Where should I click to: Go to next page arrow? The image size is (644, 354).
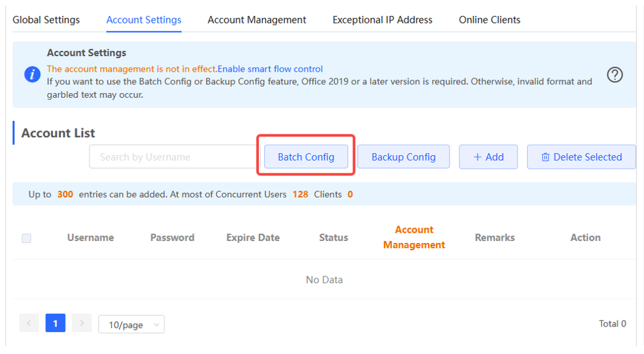pos(82,324)
